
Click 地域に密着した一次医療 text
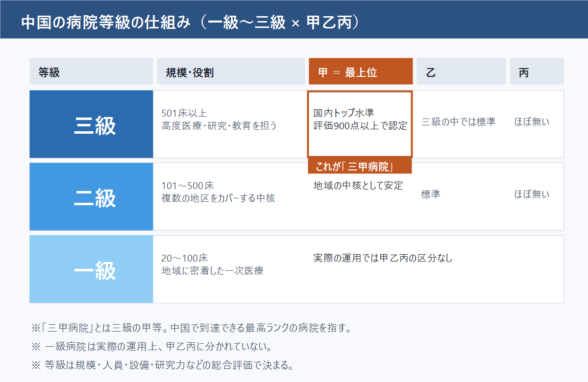tap(212, 270)
